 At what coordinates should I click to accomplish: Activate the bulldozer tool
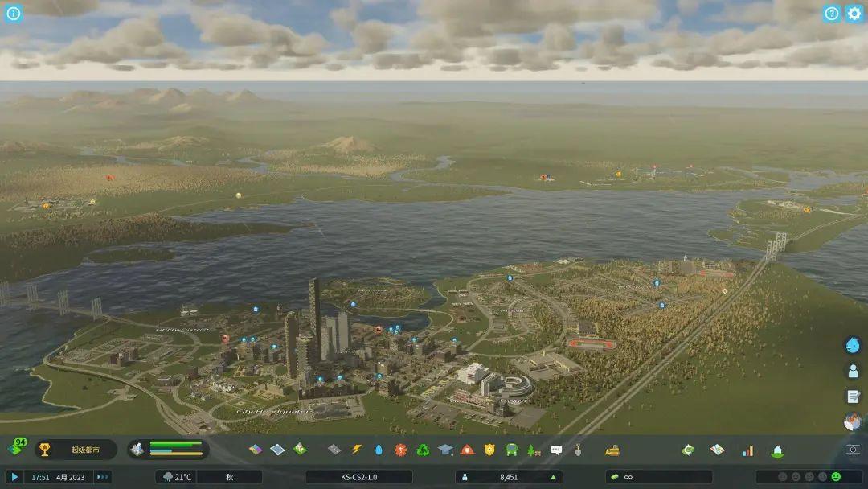[612, 450]
